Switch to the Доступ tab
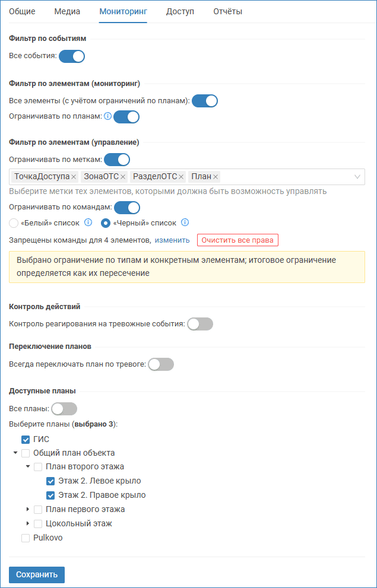 pyautogui.click(x=180, y=12)
